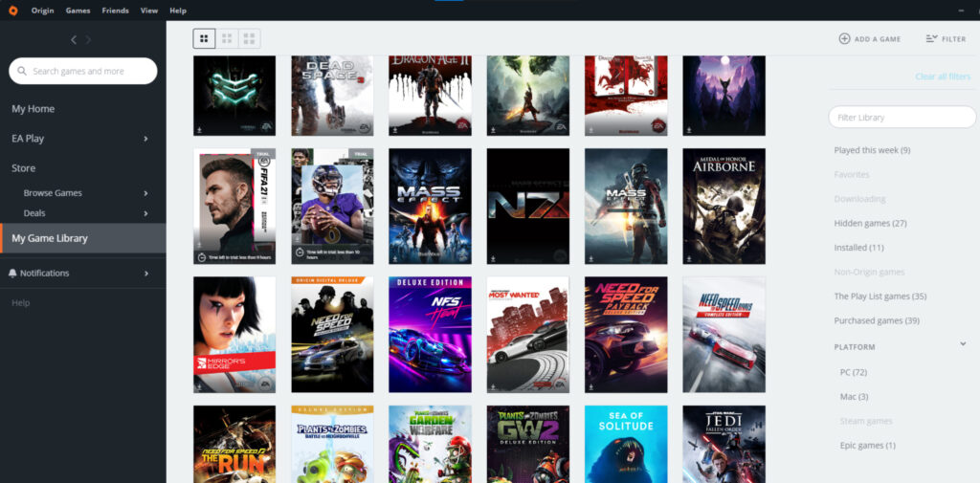The image size is (980, 483).
Task: Select My Game Library
Action: [83, 238]
